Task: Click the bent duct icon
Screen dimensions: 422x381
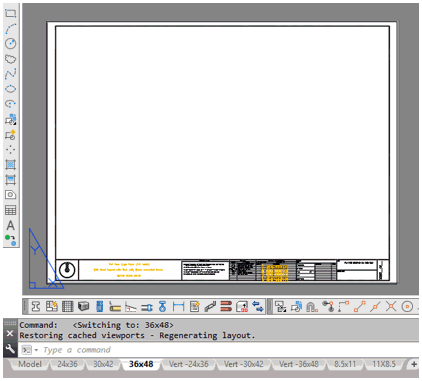Action: (x=210, y=306)
